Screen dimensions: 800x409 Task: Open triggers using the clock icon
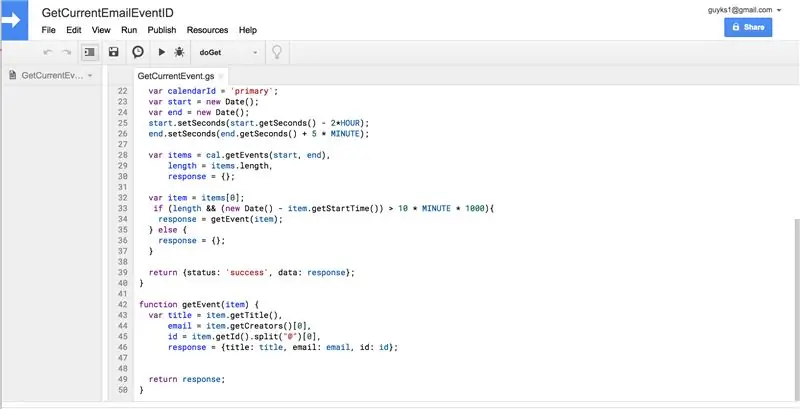pyautogui.click(x=138, y=52)
